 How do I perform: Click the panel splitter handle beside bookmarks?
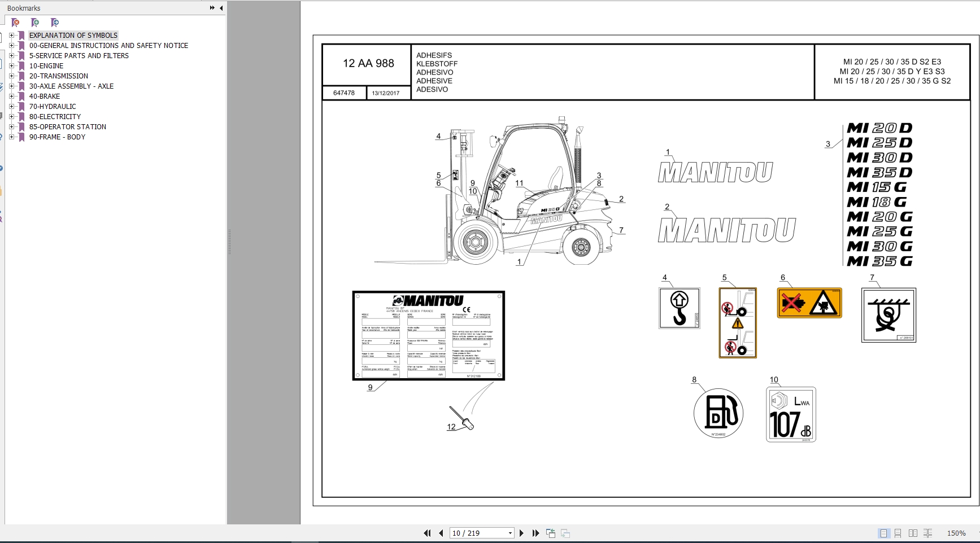[229, 242]
